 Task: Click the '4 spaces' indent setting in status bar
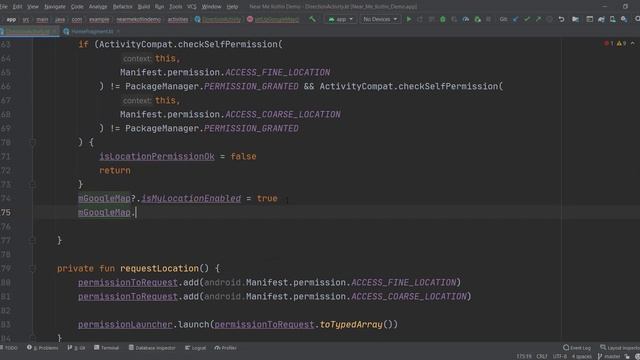click(x=581, y=356)
